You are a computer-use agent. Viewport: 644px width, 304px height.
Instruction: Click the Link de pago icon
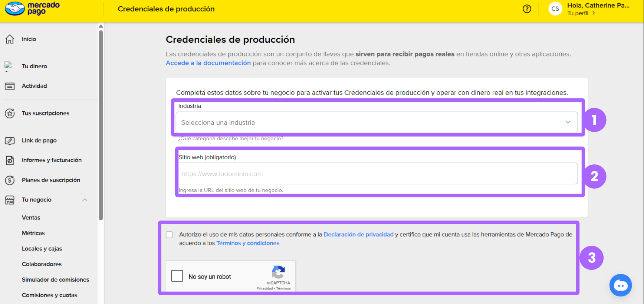tap(10, 141)
